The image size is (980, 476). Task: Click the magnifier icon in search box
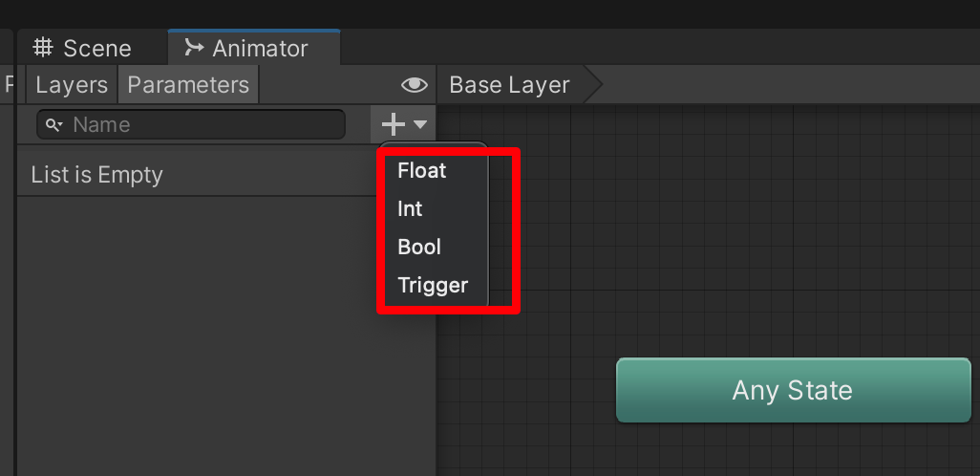point(52,125)
